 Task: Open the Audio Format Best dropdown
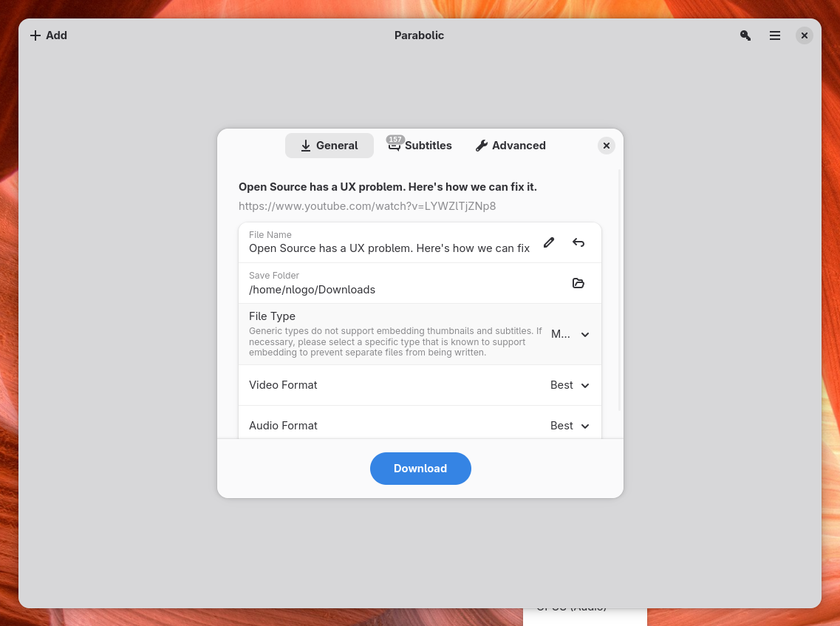pos(570,426)
